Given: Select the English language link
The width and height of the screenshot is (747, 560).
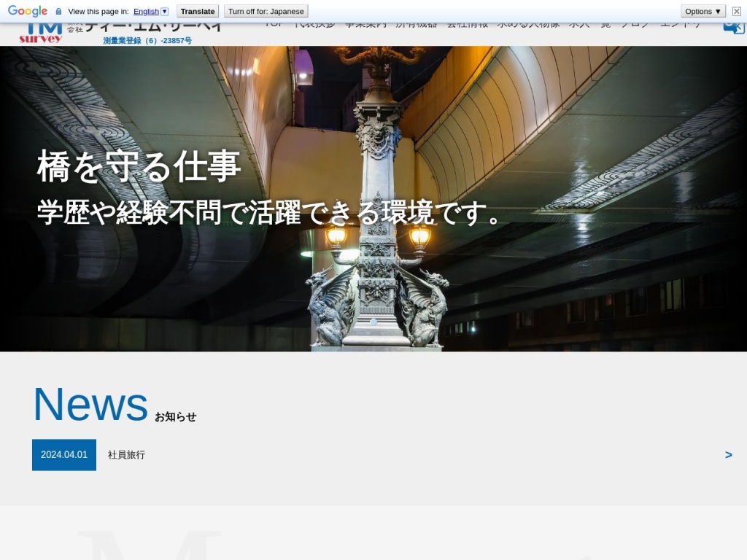Looking at the screenshot, I should pos(146,12).
